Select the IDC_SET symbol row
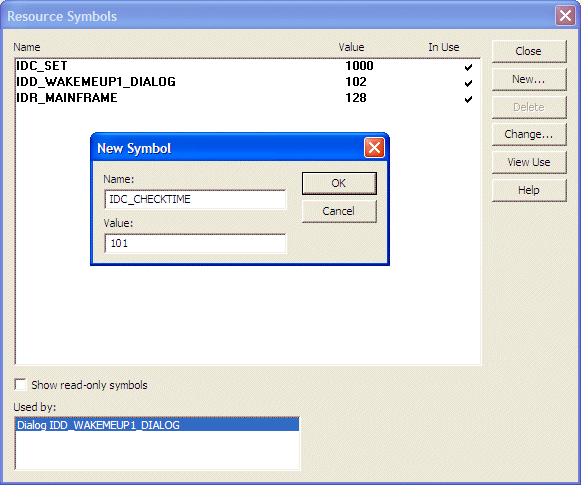 click(248, 66)
